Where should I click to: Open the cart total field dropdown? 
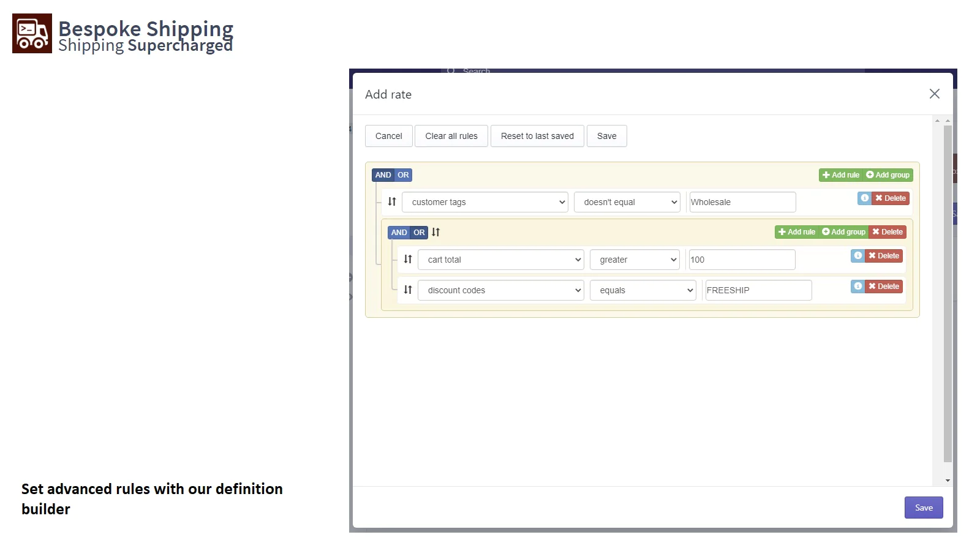pos(501,260)
